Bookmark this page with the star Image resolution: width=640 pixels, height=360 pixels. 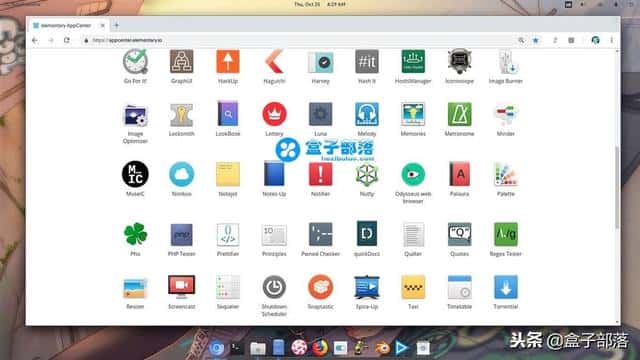[x=536, y=40]
